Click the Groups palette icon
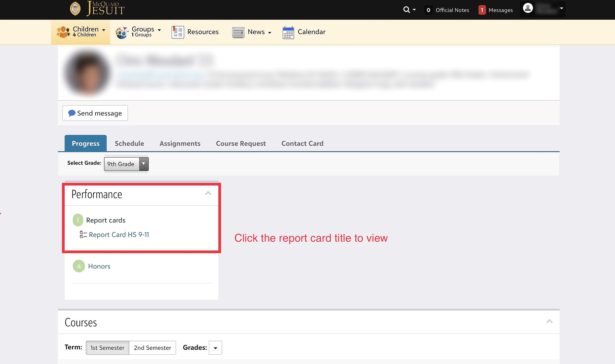 [x=122, y=32]
